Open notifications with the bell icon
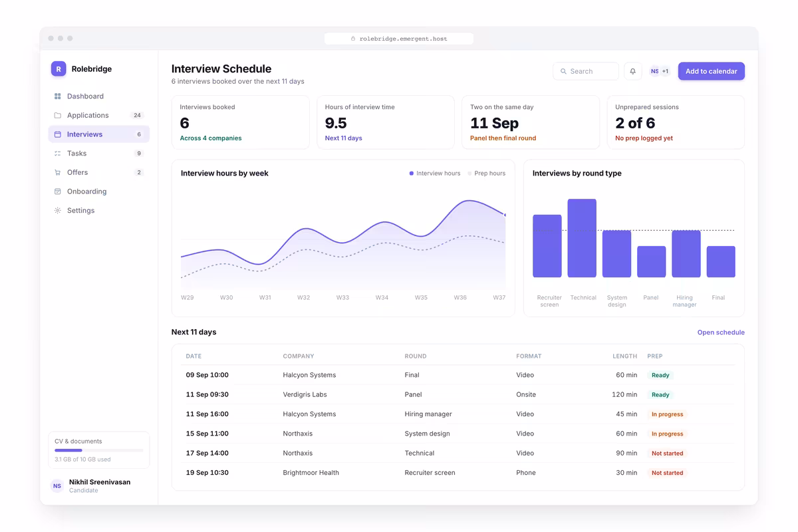This screenshot has width=798, height=532. (x=633, y=71)
